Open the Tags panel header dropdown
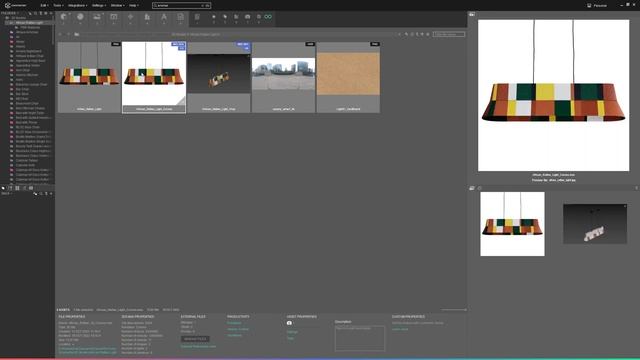The height and width of the screenshot is (360, 640). [6, 193]
